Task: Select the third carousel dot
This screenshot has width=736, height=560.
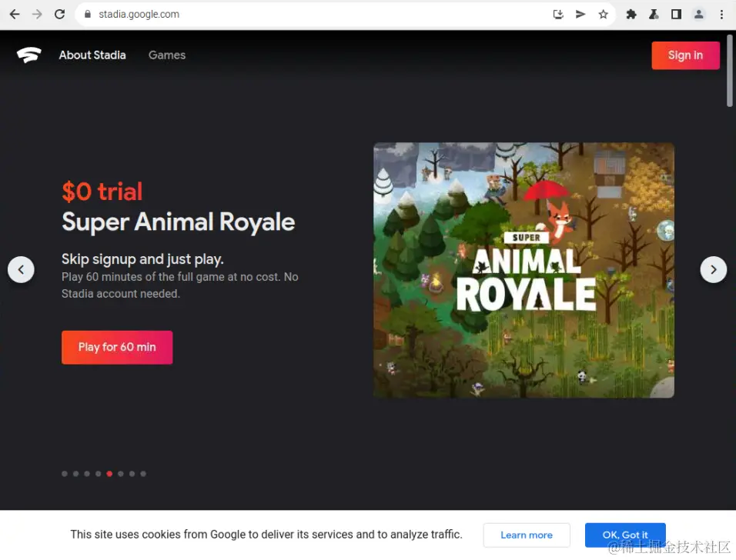Action: point(87,474)
